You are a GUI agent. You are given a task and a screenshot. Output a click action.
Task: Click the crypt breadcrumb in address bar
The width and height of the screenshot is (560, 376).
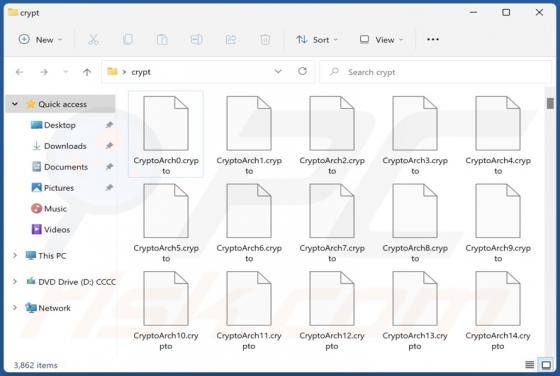(x=141, y=72)
